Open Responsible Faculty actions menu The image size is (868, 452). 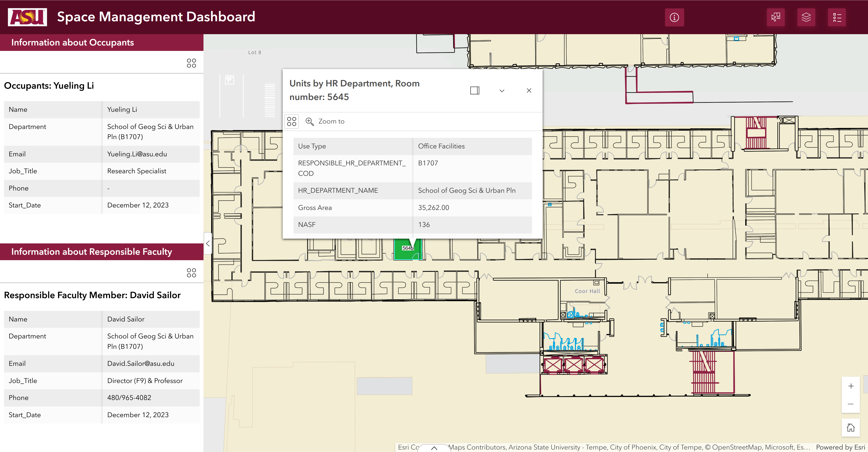pos(191,273)
